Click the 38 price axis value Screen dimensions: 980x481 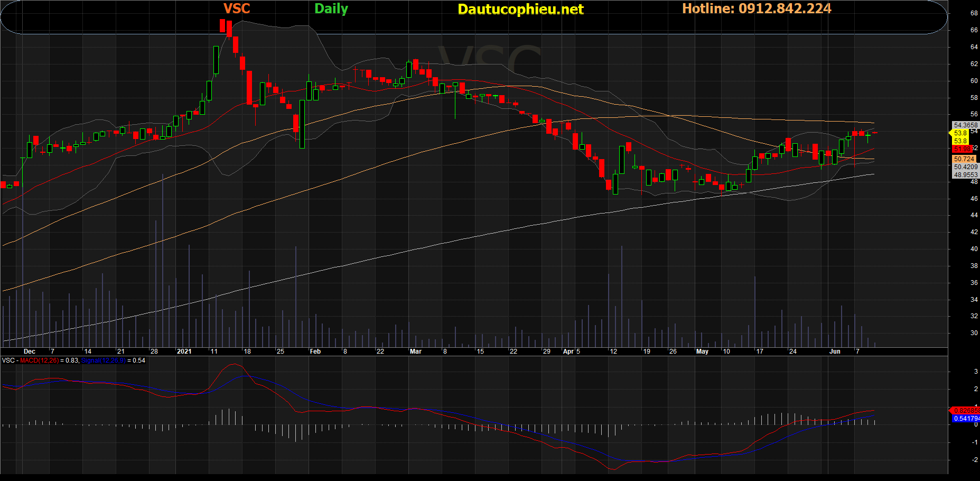pos(974,266)
